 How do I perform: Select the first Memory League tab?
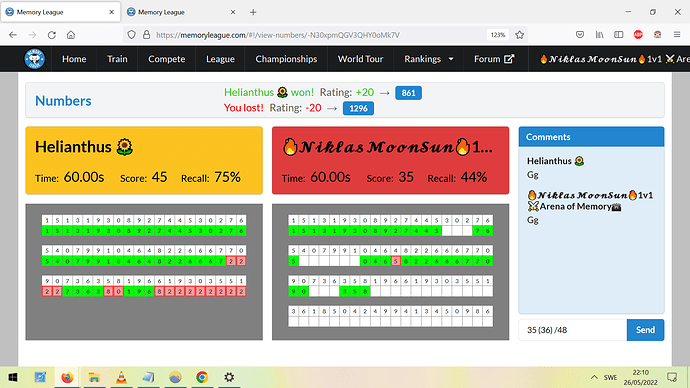pos(60,12)
